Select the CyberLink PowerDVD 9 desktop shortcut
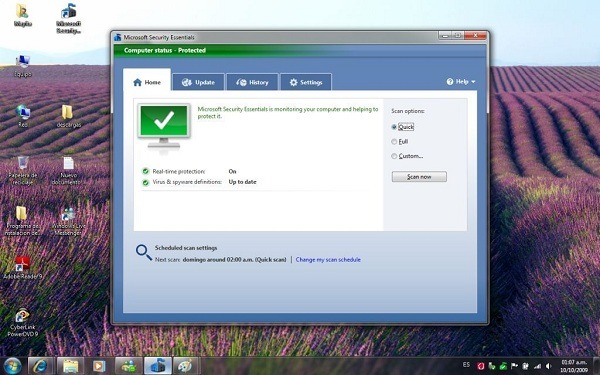 (x=23, y=323)
